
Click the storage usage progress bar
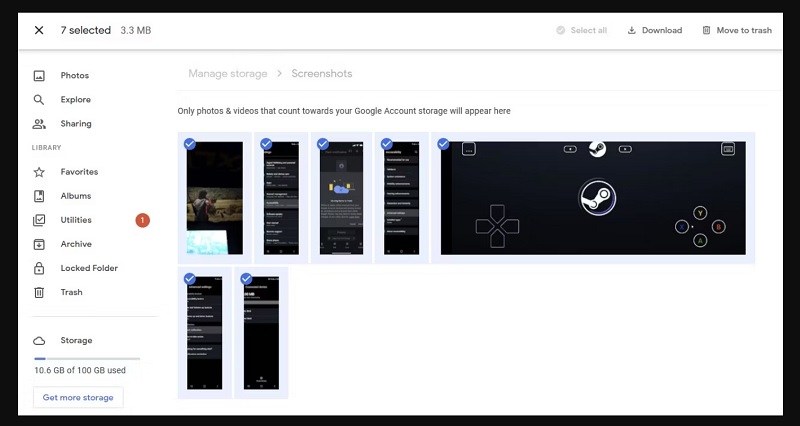(x=87, y=358)
